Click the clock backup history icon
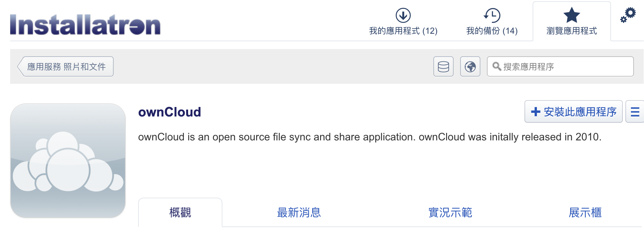The image size is (644, 233). 492,15
